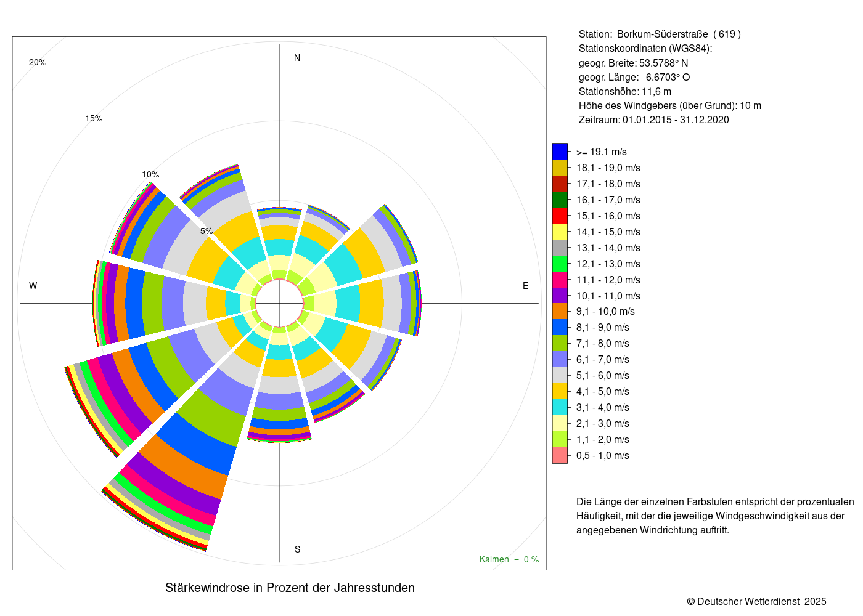Click the 'Zeitraum: 01.01.2015 - 31.12.2020' line

654,120
